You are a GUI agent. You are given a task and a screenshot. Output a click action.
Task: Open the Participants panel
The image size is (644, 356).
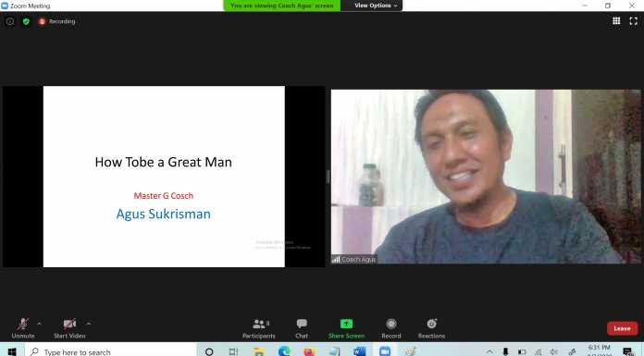[x=259, y=328]
